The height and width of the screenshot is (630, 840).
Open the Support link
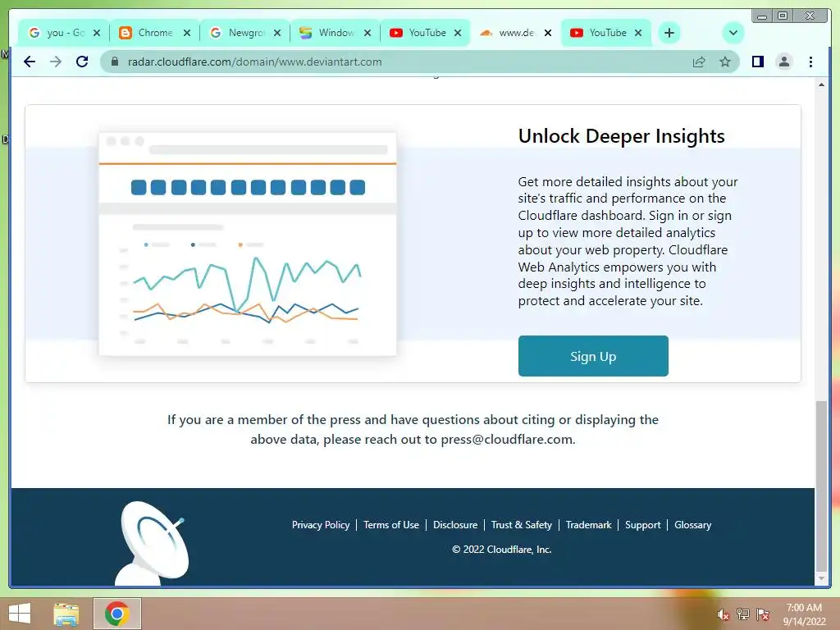coord(642,525)
